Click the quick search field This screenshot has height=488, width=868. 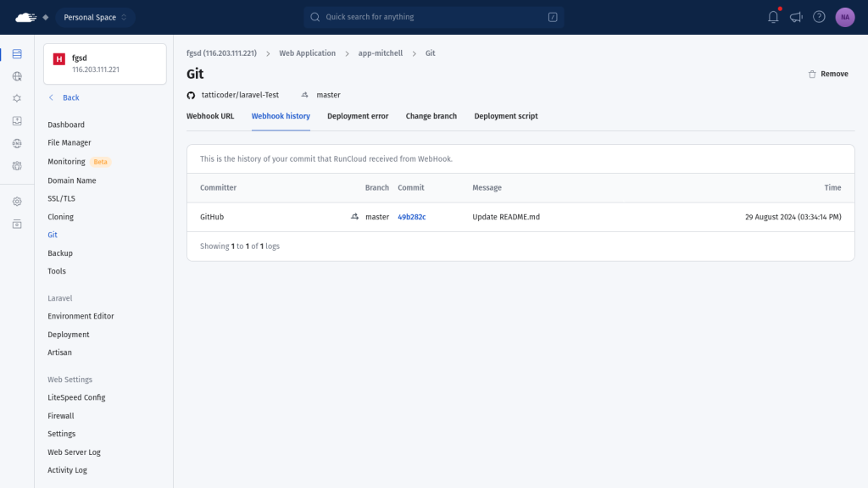click(433, 17)
